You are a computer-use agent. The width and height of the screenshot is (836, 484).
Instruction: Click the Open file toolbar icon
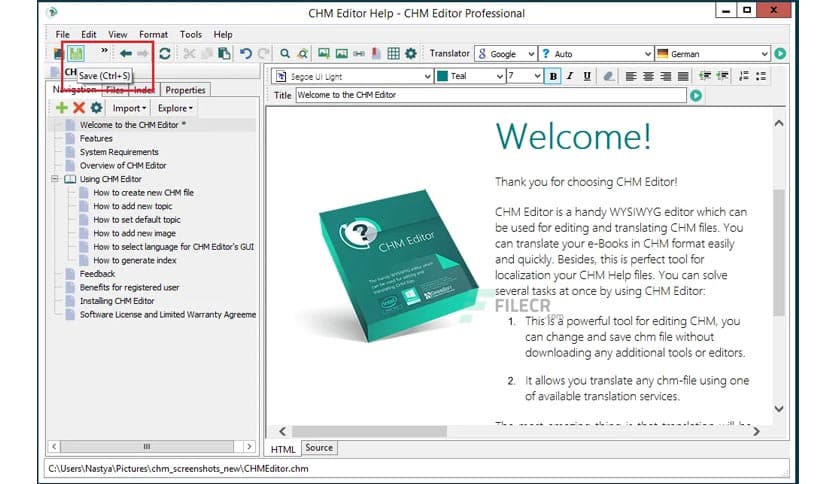pos(59,53)
